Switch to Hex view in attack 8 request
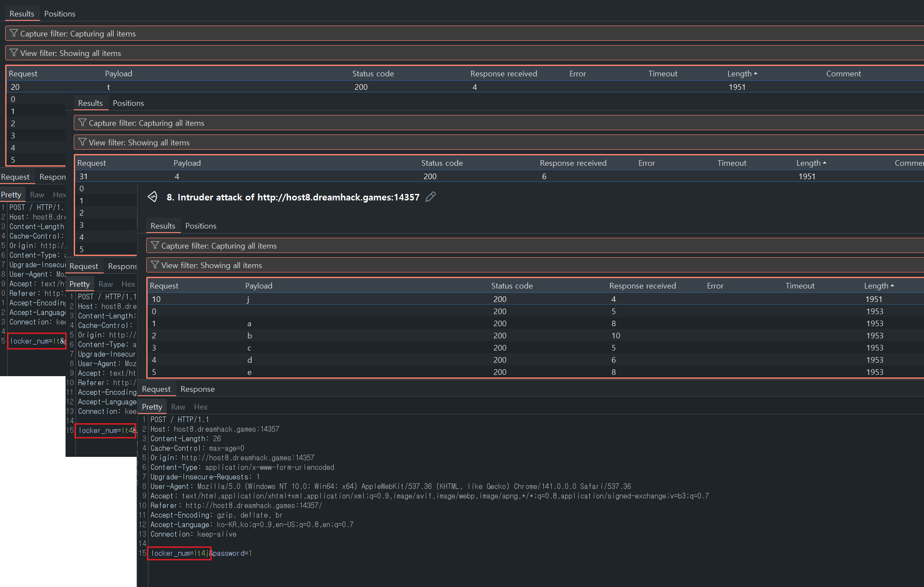 click(201, 407)
